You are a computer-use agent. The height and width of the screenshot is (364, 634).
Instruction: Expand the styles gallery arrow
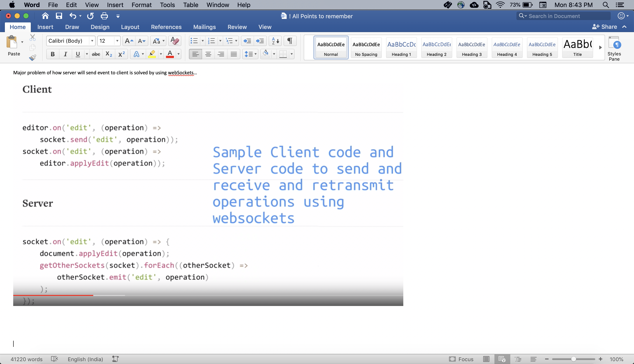coord(600,47)
